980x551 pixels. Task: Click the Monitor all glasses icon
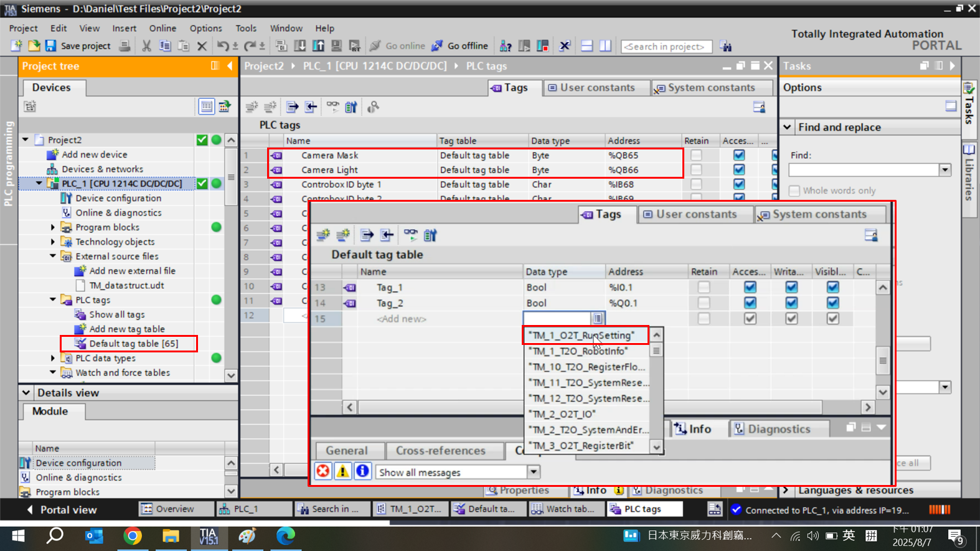(333, 107)
